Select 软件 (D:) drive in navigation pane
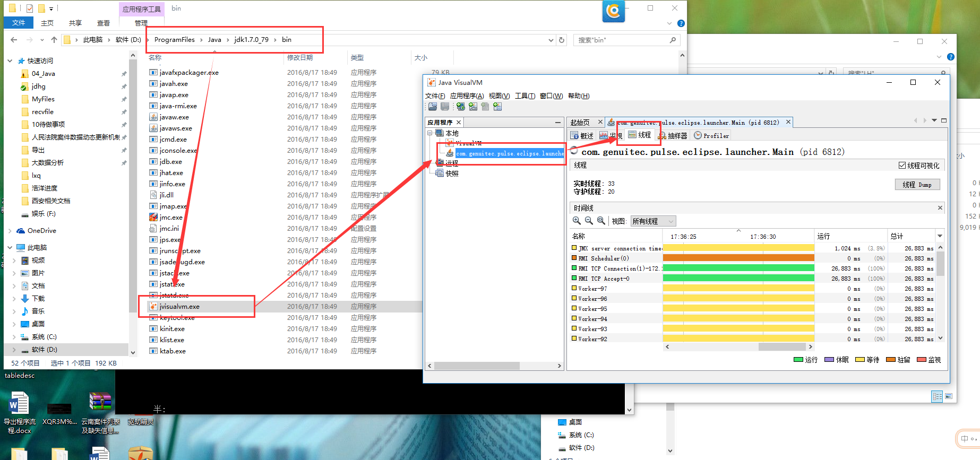Screen dimensions: 980x460 tap(45, 350)
